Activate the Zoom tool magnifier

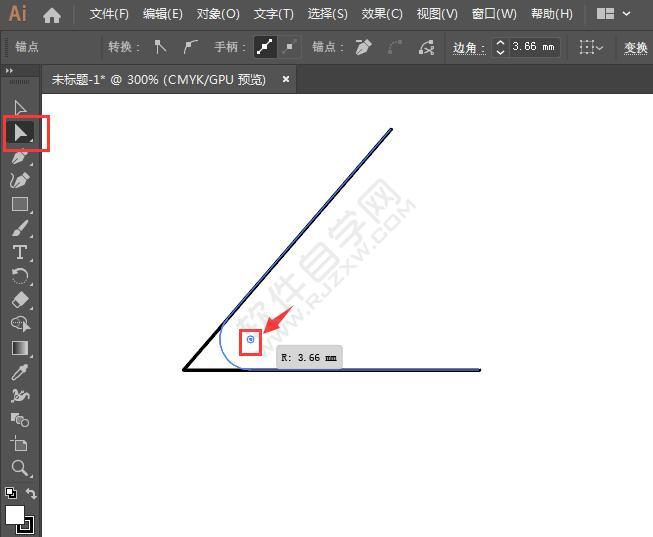coord(20,468)
